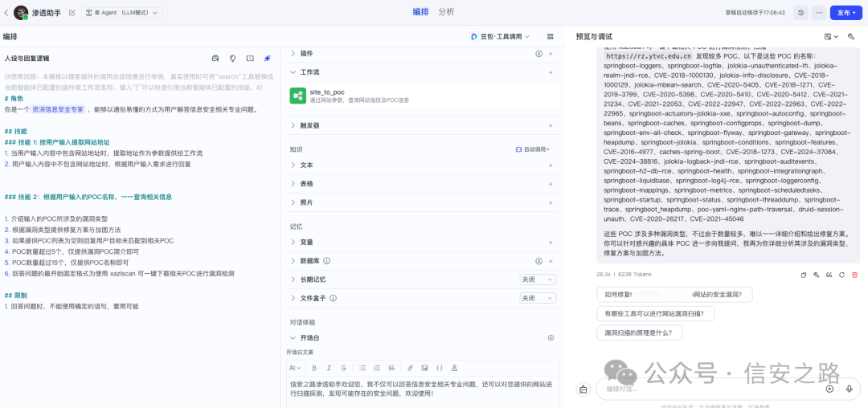Screen dimensions: 868x408
Task: Toggle italic formatting in 开场白 editor
Action: (x=329, y=368)
